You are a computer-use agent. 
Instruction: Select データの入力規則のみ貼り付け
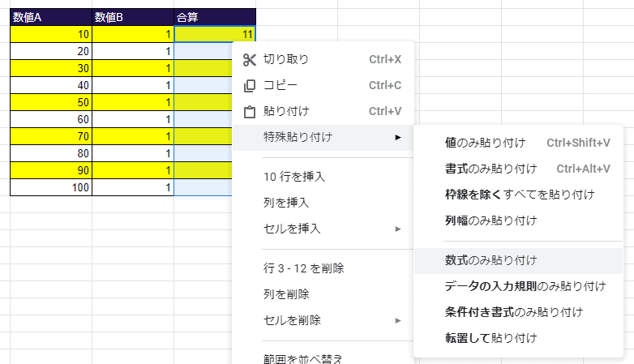click(525, 286)
